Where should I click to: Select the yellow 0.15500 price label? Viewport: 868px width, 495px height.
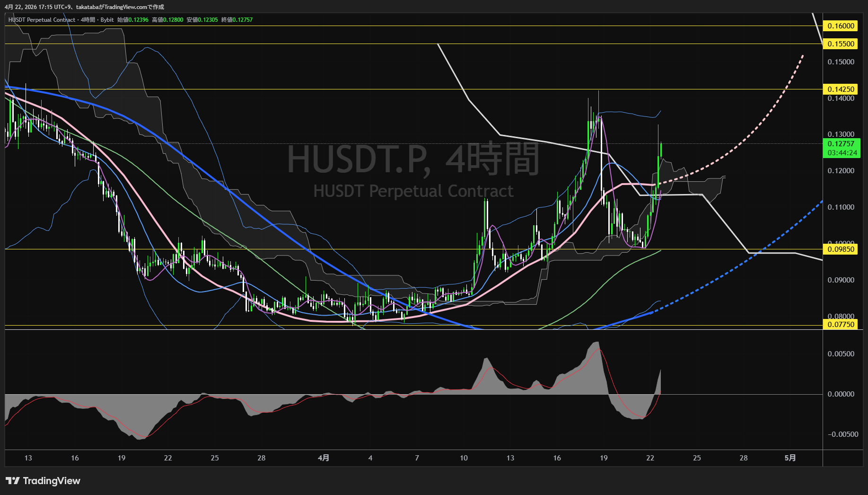click(x=841, y=44)
